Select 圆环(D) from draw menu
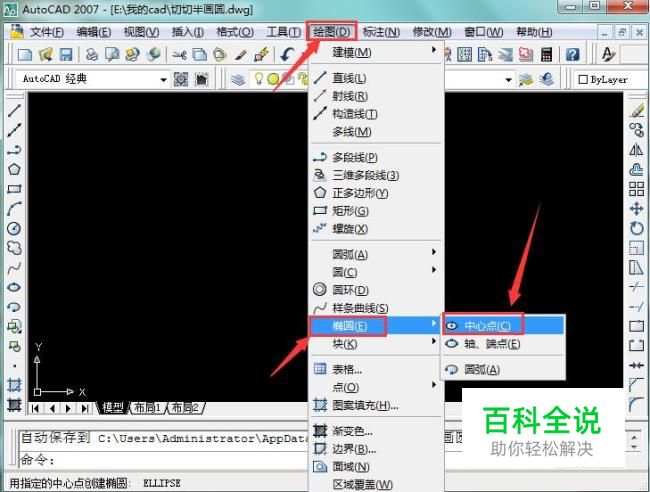The height and width of the screenshot is (492, 650). (x=375, y=290)
